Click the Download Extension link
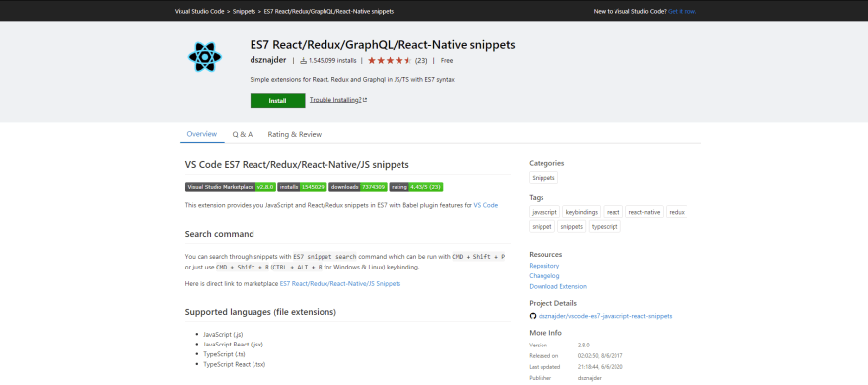868x385 pixels. click(x=557, y=286)
